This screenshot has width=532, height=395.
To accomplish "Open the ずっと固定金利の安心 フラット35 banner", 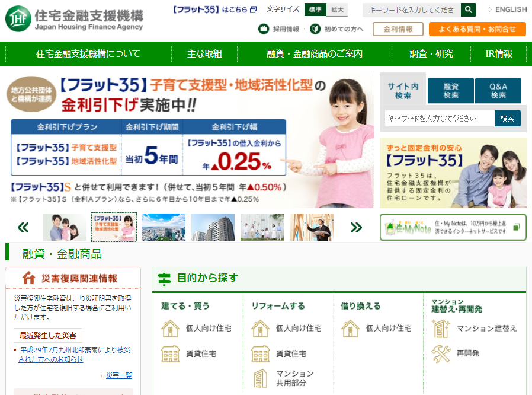I will 453,173.
